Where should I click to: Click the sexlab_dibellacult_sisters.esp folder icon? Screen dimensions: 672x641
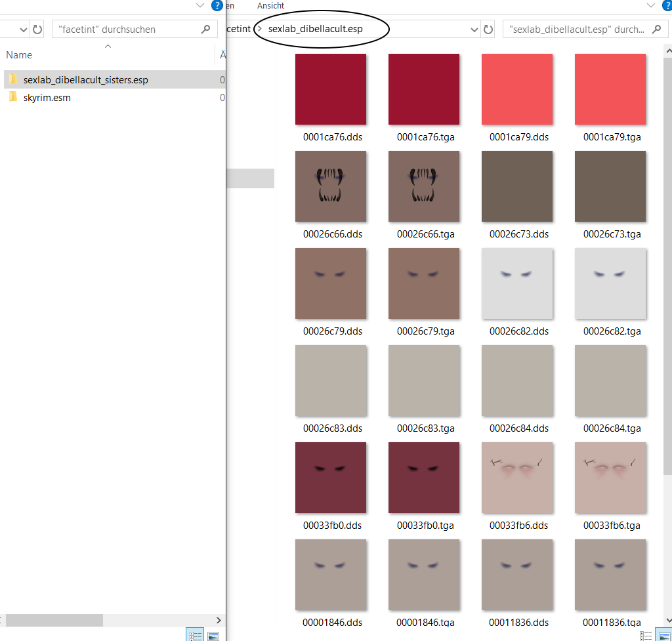(x=13, y=79)
